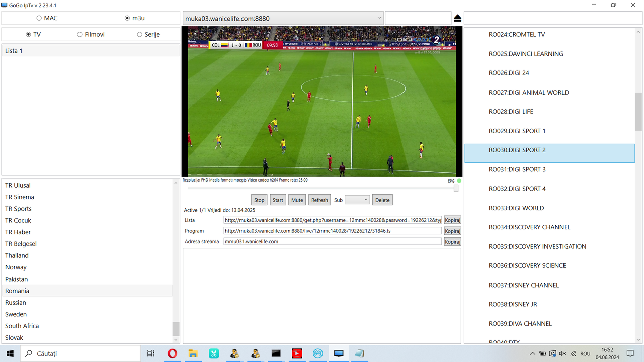644x362 pixels.
Task: Refresh the current stream
Action: pyautogui.click(x=319, y=200)
